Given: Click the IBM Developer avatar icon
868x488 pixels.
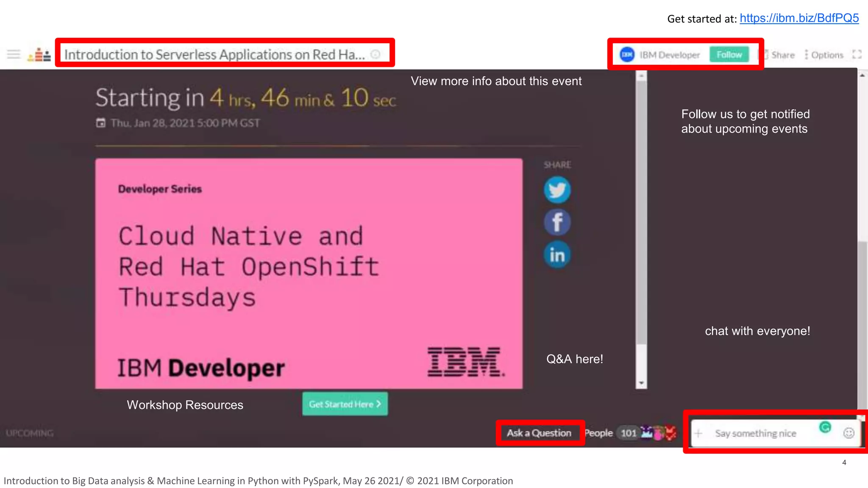Looking at the screenshot, I should [x=627, y=55].
